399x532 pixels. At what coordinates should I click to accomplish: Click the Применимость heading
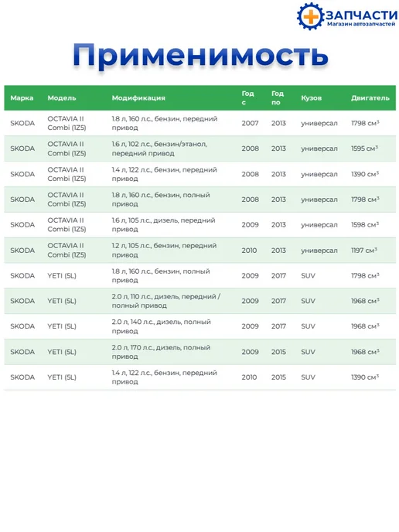tap(200, 55)
